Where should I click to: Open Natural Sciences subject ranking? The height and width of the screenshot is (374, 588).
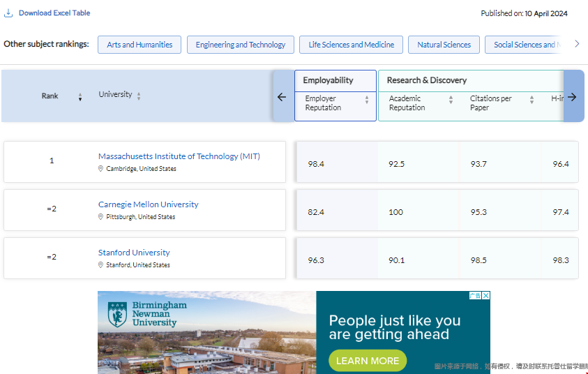444,45
